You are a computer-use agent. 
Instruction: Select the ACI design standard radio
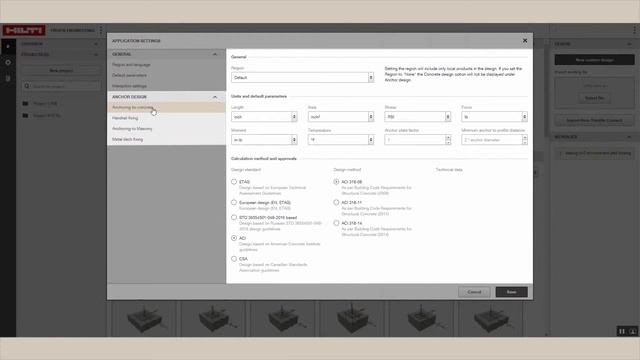[234, 238]
